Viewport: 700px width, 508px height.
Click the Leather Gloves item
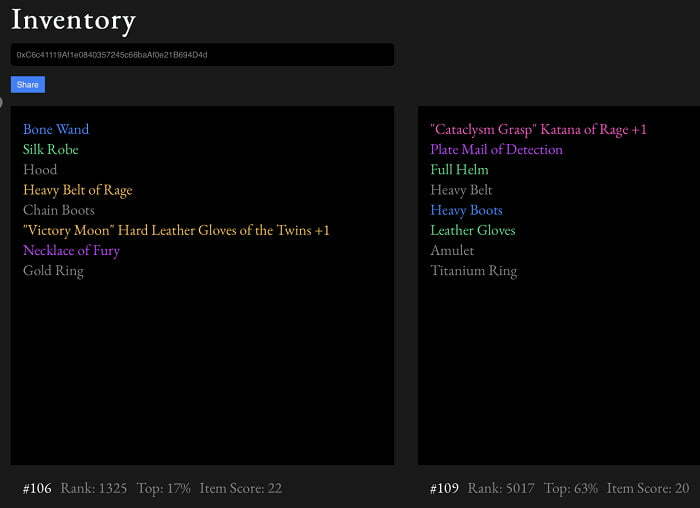click(x=473, y=230)
